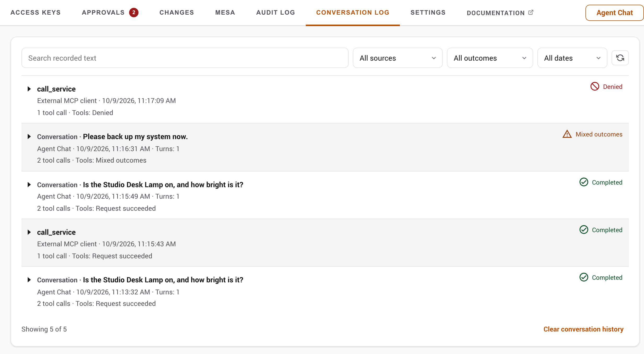Expand the 'Please back up my system now' conversation
Screen dimensions: 644x354
(x=29, y=136)
